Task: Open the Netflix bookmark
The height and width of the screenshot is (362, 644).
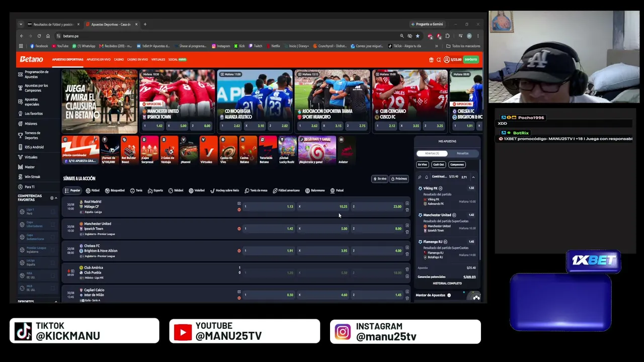Action: (x=273, y=46)
